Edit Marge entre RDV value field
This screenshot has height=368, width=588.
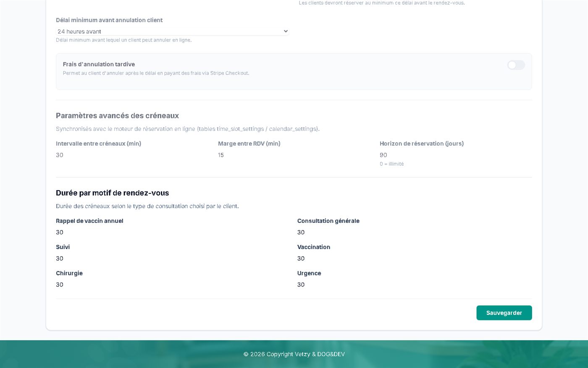(294, 155)
